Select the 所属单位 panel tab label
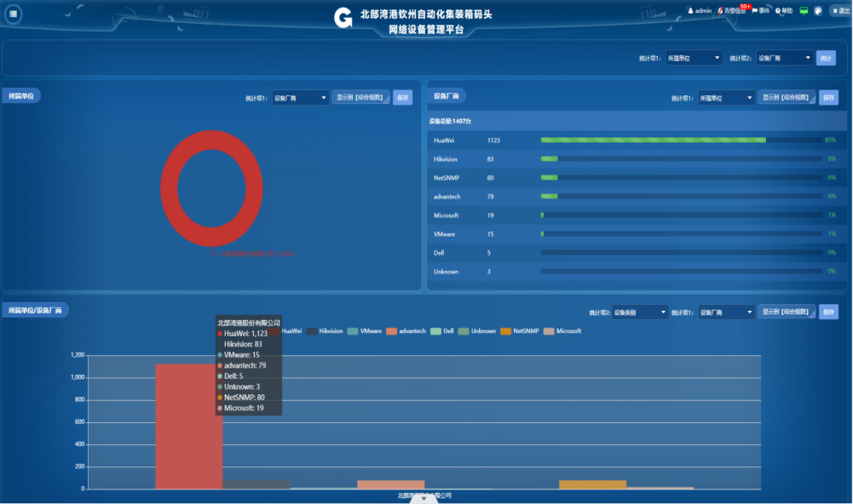 pos(20,95)
